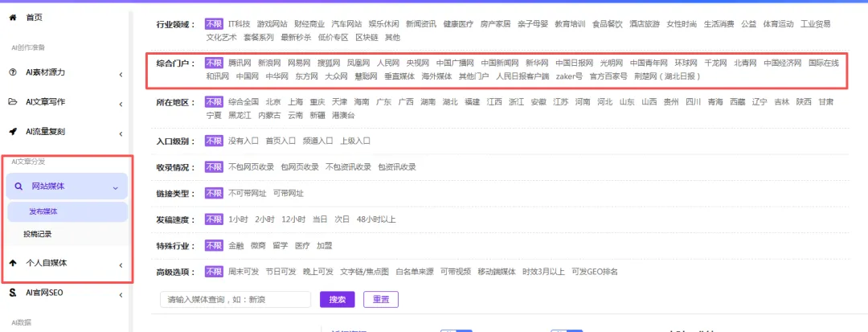Filter industry by IT科技
Screen dimensions: 868x332
pos(240,24)
